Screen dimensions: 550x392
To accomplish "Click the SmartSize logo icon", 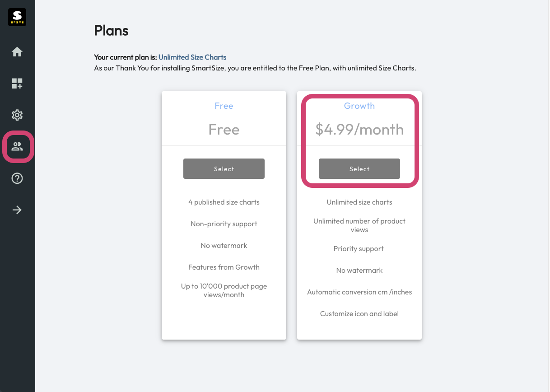I will pyautogui.click(x=17, y=17).
